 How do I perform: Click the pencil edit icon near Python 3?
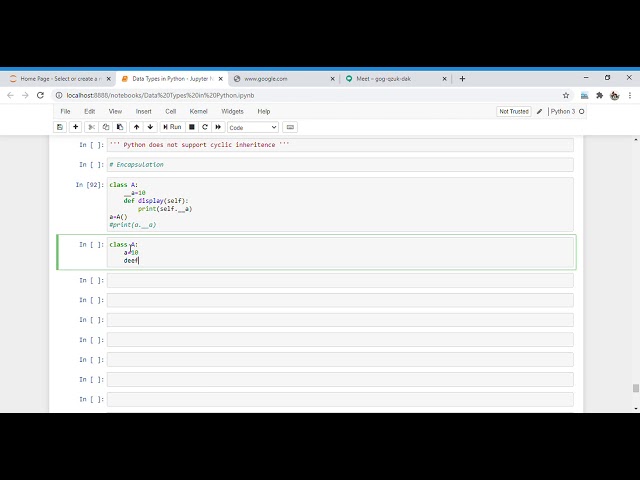[539, 111]
